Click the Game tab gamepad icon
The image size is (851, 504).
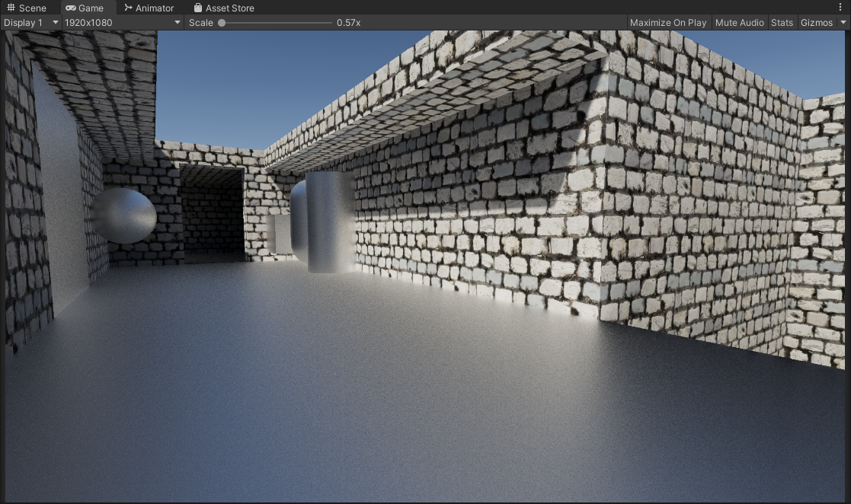(x=71, y=8)
